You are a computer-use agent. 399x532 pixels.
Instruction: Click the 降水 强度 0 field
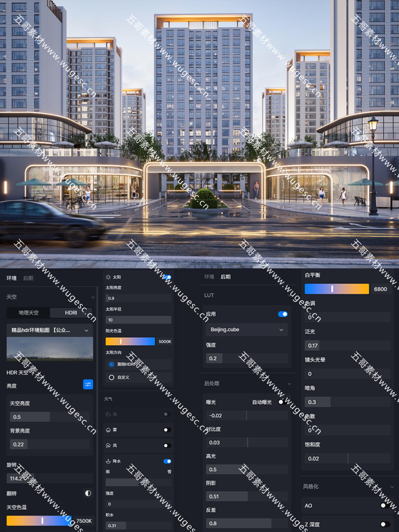click(138, 504)
